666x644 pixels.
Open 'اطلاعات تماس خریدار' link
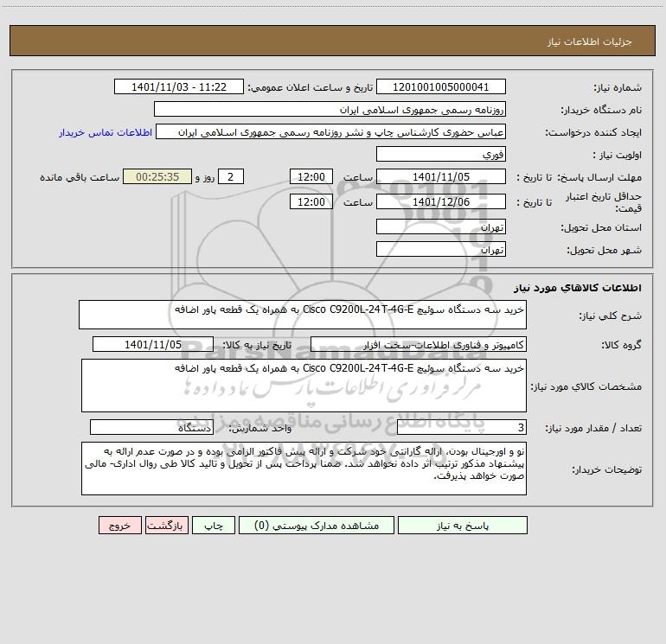click(106, 132)
